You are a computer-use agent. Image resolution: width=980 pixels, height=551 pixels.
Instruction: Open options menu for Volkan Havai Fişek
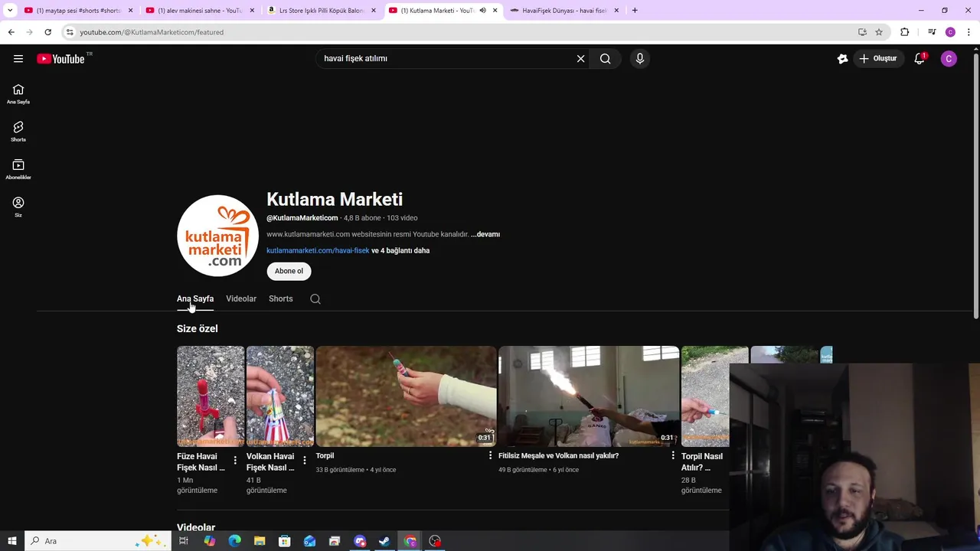tap(305, 460)
